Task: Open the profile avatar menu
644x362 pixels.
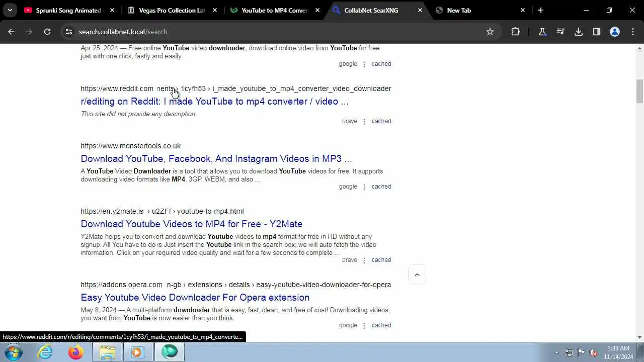Action: coord(615,32)
